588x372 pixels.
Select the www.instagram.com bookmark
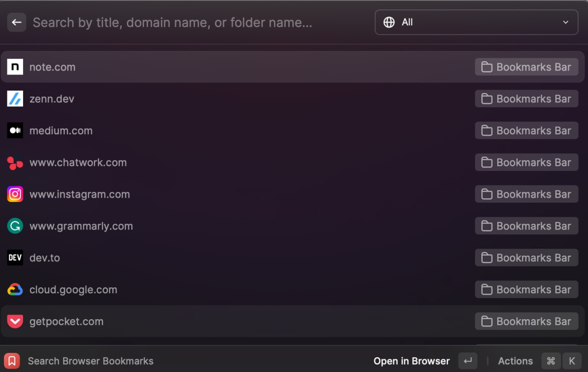(x=293, y=194)
